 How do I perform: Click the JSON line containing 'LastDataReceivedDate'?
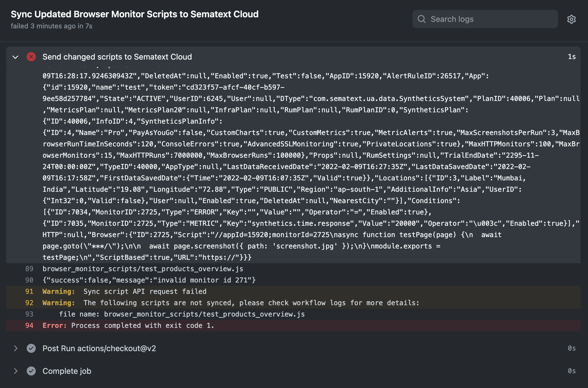tap(287, 167)
